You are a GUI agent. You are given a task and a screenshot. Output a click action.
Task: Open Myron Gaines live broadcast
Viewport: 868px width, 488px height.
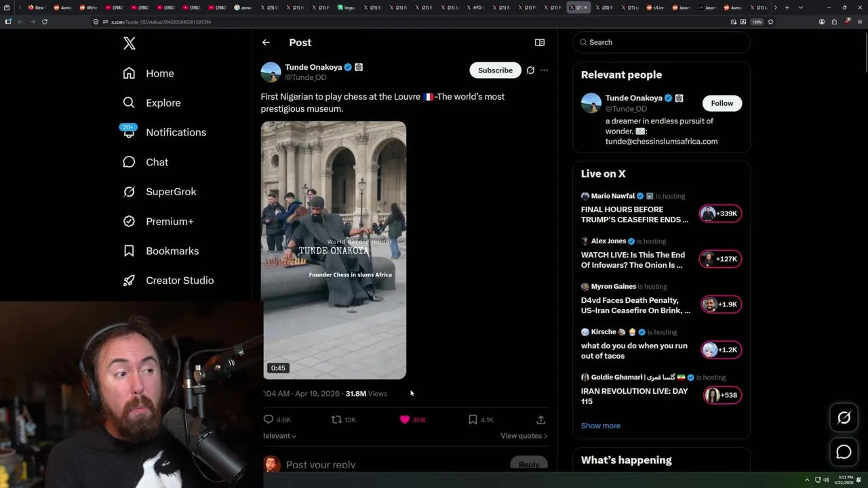tap(635, 306)
